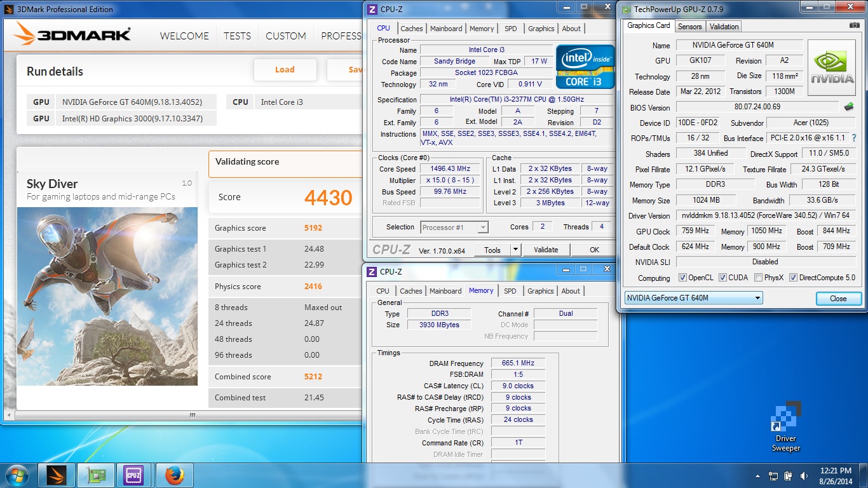The height and width of the screenshot is (488, 868).
Task: Click the Intel Core i3 logo in CPU-Z
Action: click(585, 67)
